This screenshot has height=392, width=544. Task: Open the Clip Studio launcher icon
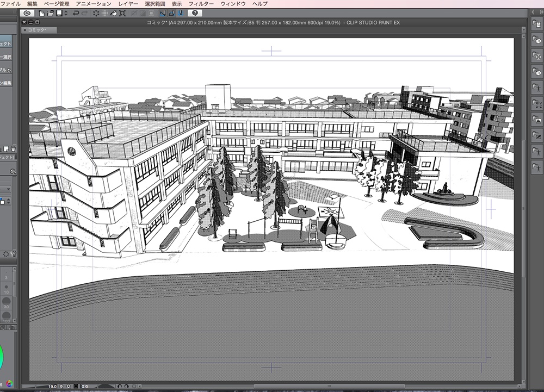coord(28,13)
